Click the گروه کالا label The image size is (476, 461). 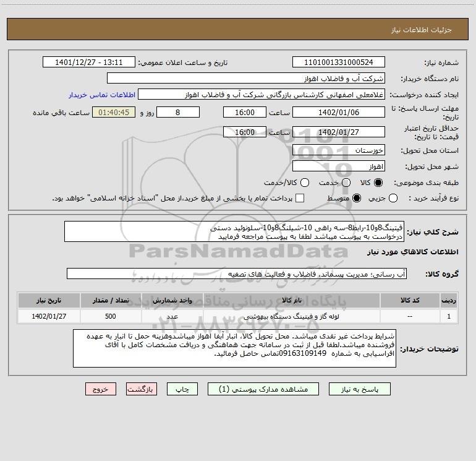point(442,274)
